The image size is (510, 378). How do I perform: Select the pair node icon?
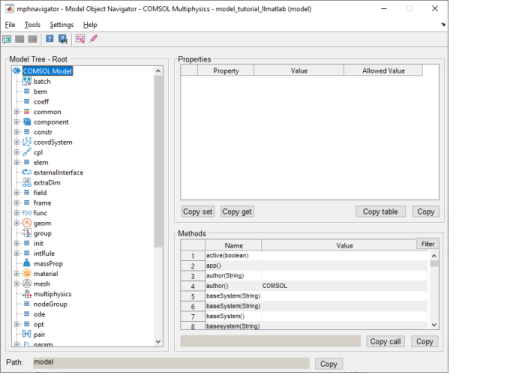27,334
